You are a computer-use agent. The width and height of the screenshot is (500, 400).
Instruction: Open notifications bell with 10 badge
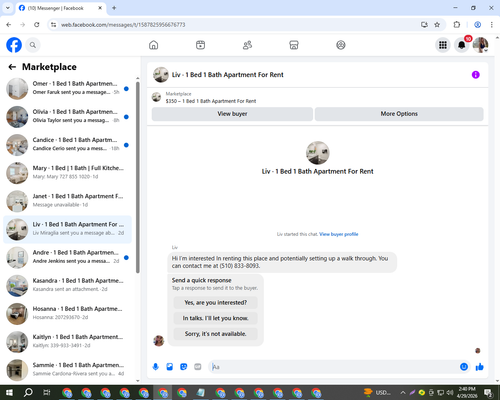coord(462,45)
